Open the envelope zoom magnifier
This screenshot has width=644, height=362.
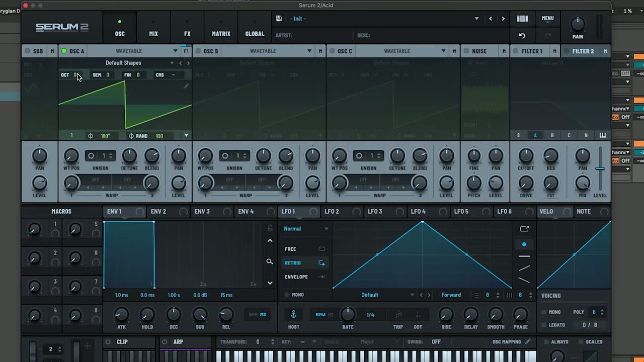point(270,261)
